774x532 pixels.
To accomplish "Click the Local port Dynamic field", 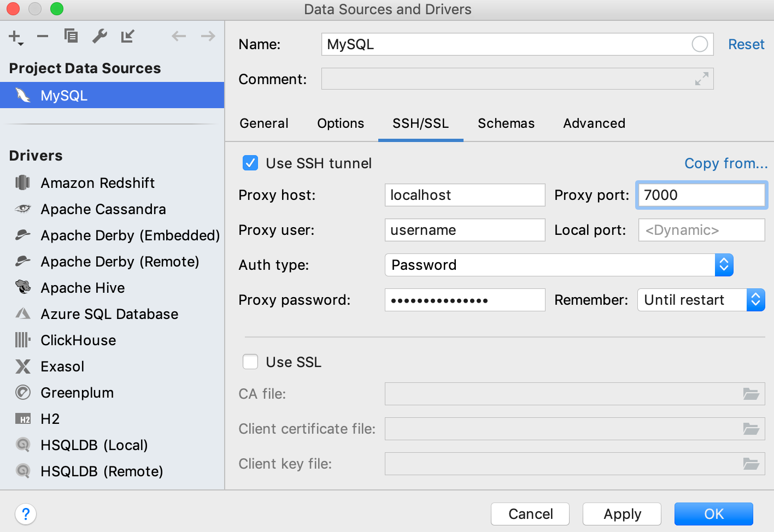I will coord(702,230).
